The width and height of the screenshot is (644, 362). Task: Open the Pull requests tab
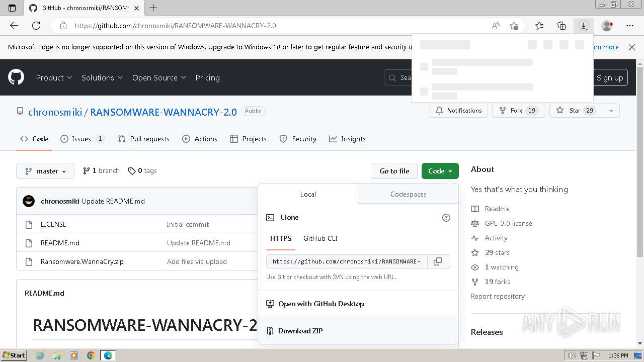click(143, 139)
